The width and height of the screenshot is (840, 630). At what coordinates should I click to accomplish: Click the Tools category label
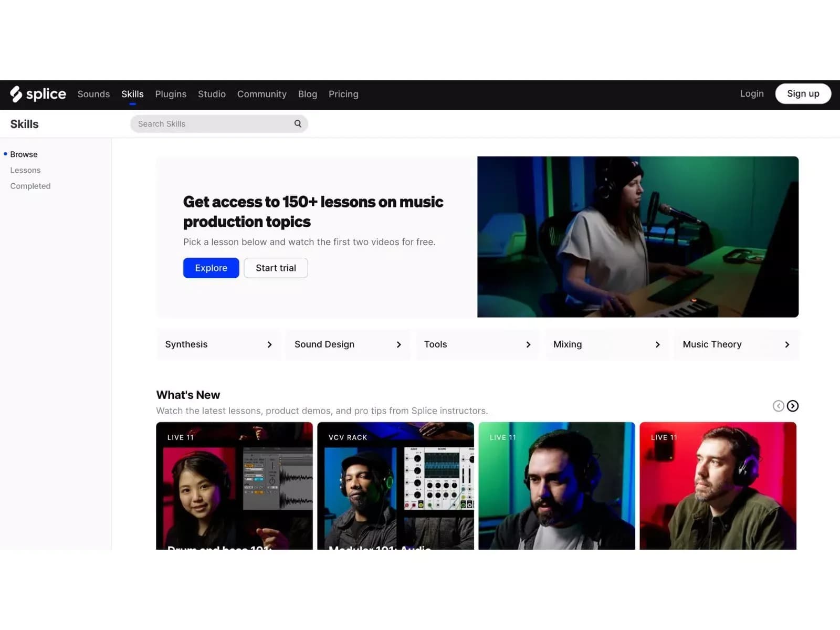pyautogui.click(x=435, y=344)
